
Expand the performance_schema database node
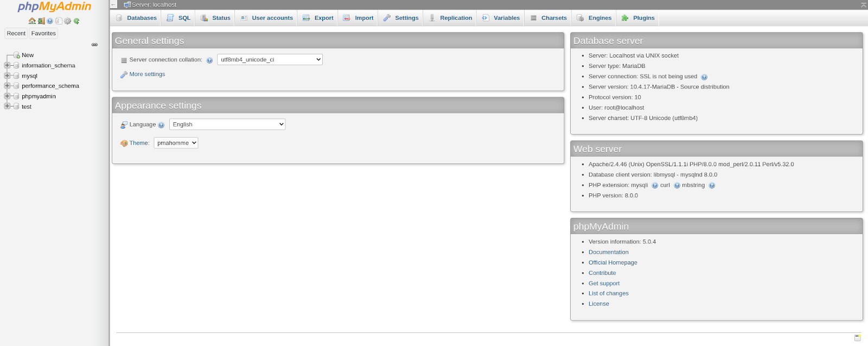tap(8, 86)
